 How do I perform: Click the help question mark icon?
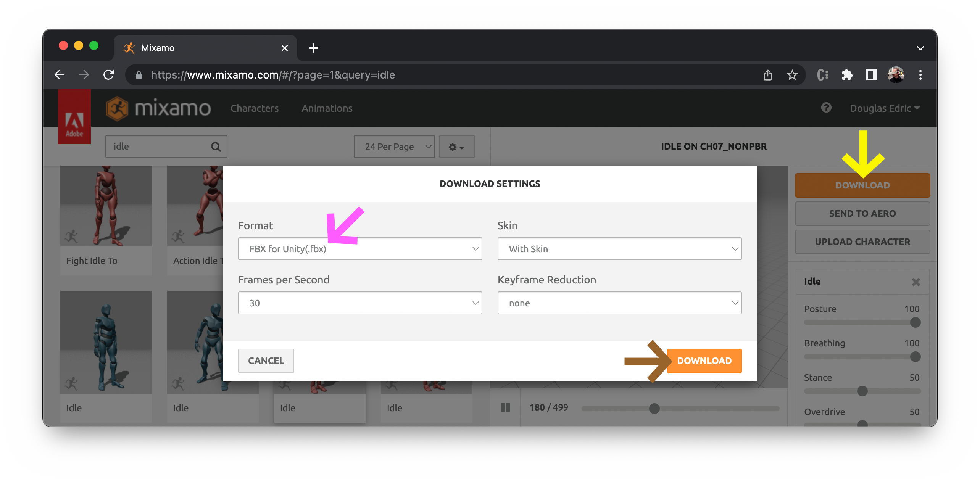click(826, 108)
